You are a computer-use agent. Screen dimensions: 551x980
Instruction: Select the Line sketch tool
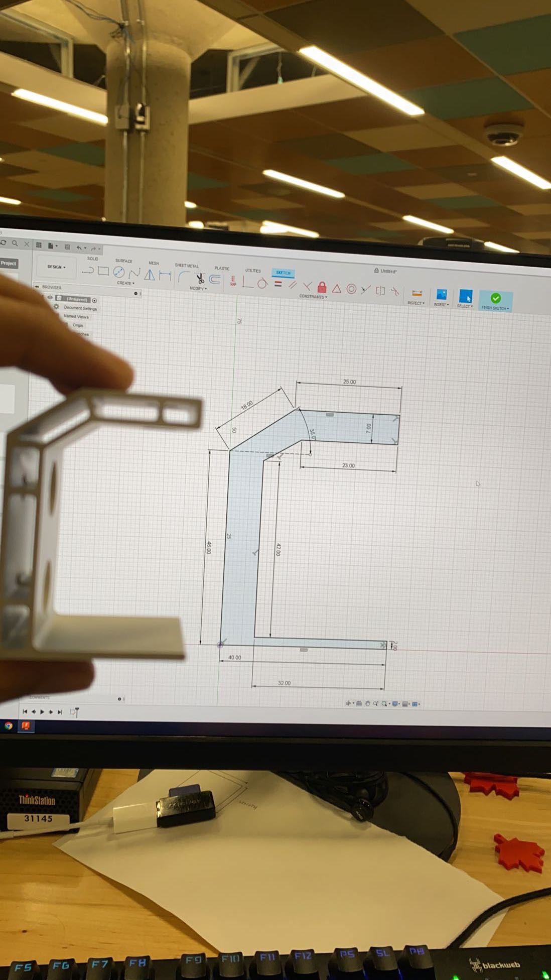88,271
